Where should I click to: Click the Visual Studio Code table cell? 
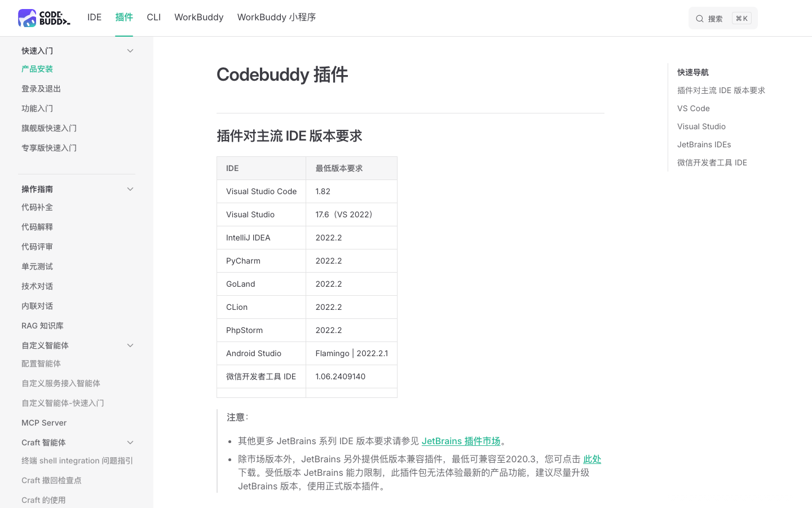click(261, 191)
